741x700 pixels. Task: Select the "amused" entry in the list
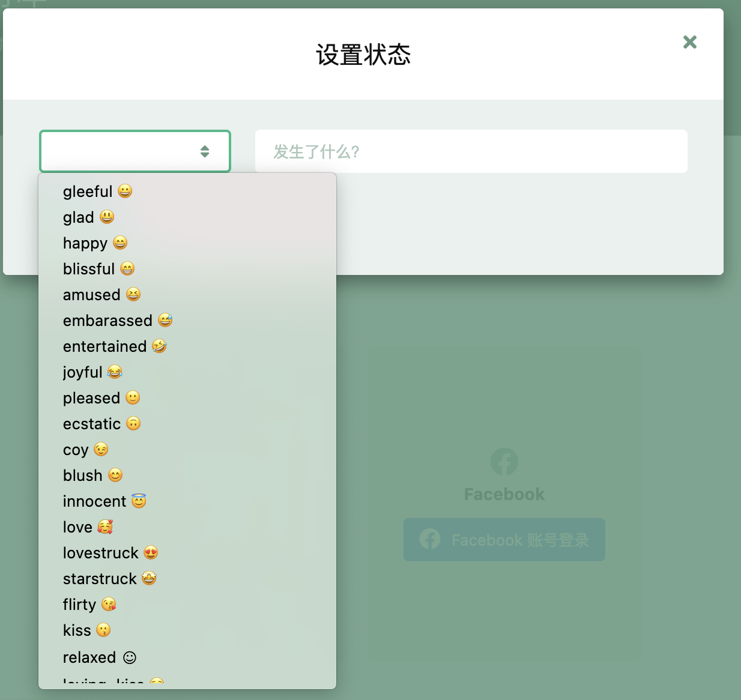(x=101, y=295)
